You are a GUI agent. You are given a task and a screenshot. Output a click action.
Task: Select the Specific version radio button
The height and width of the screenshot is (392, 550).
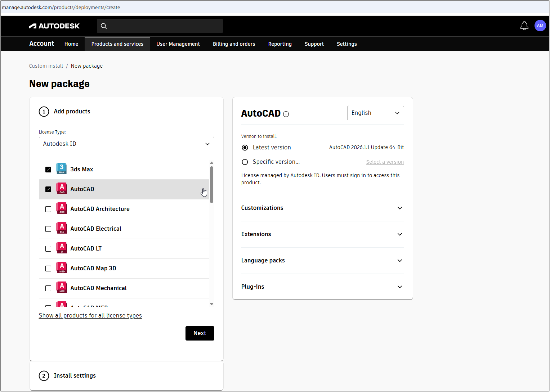(245, 162)
